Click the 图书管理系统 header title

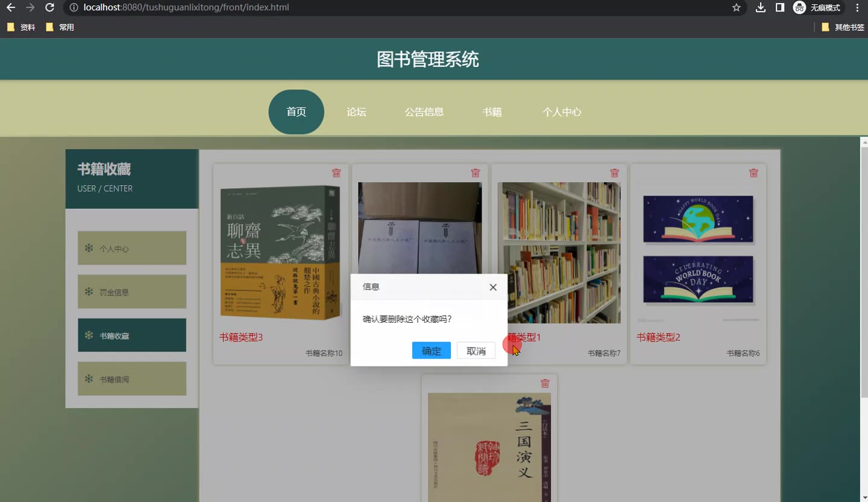click(428, 59)
